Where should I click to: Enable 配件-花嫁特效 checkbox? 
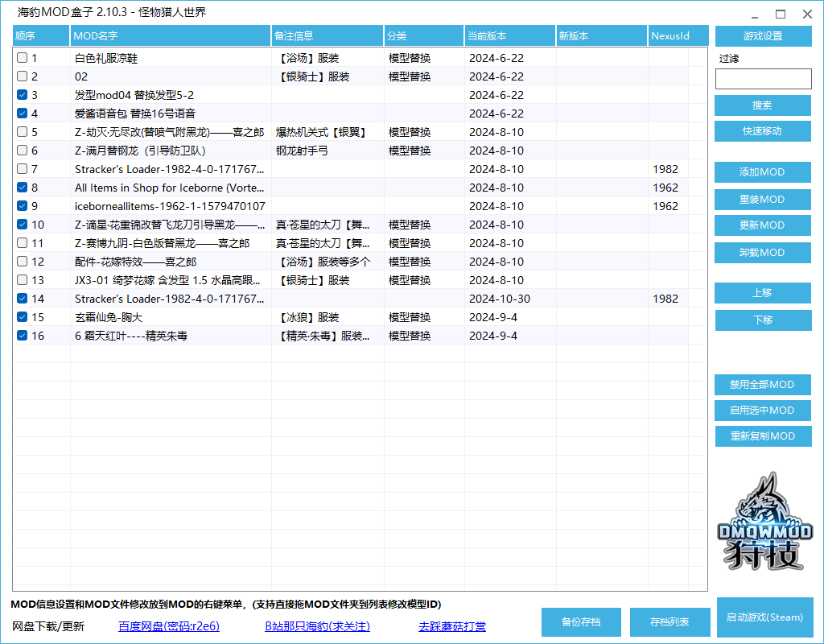pyautogui.click(x=22, y=262)
